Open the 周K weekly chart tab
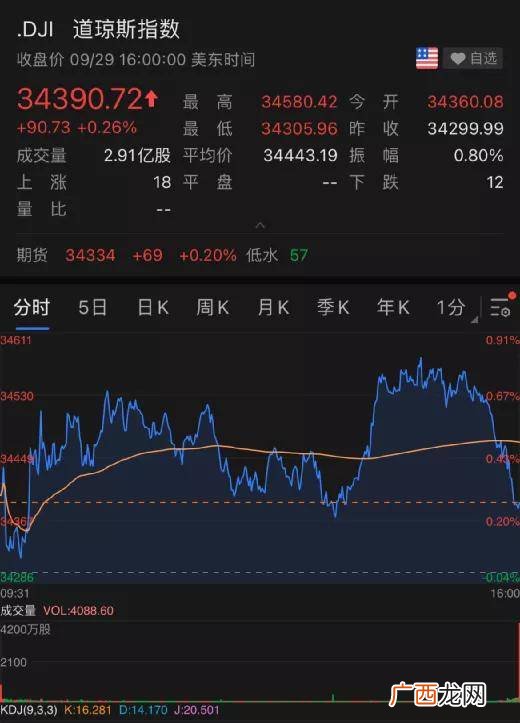This screenshot has height=723, width=520. click(x=213, y=307)
